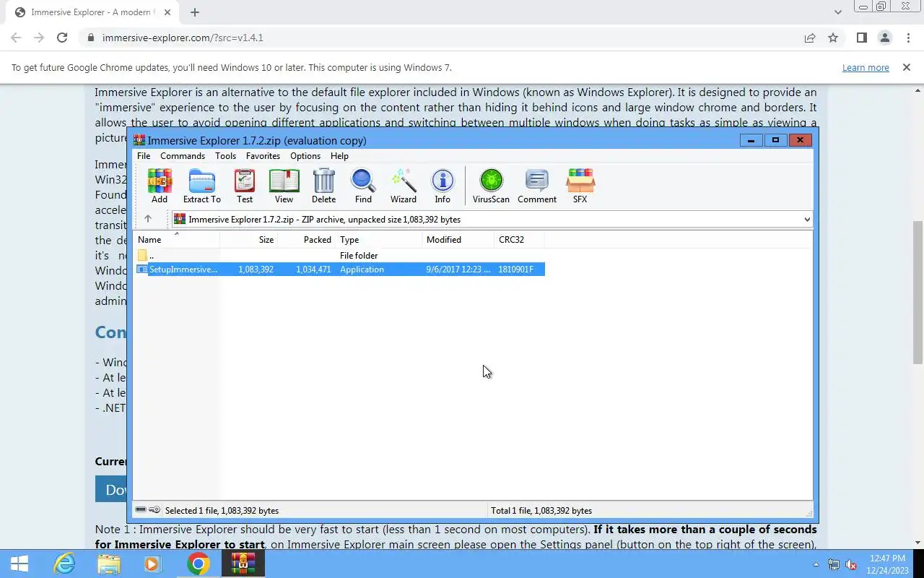Click the Learn more link in Chrome infobar
This screenshot has width=924, height=578.
point(866,67)
